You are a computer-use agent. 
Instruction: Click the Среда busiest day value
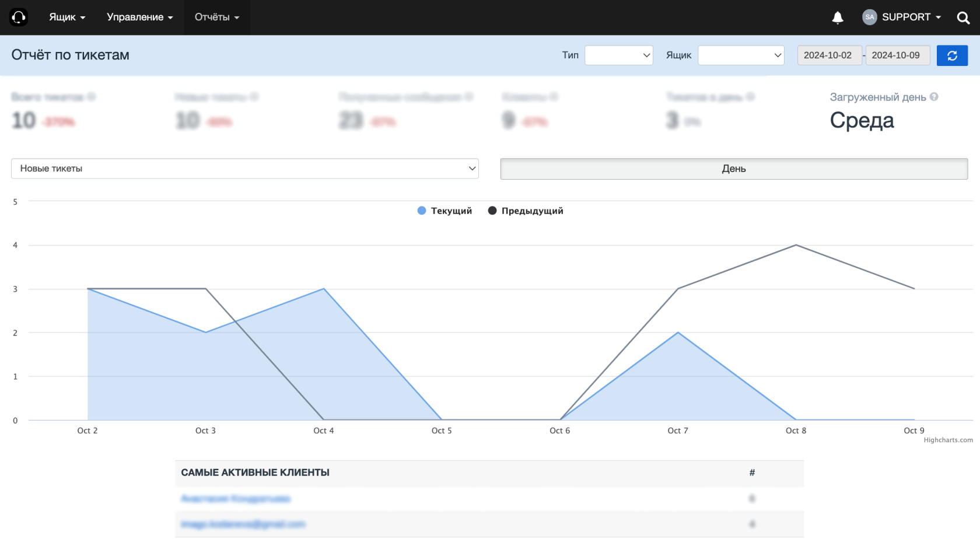click(x=862, y=121)
